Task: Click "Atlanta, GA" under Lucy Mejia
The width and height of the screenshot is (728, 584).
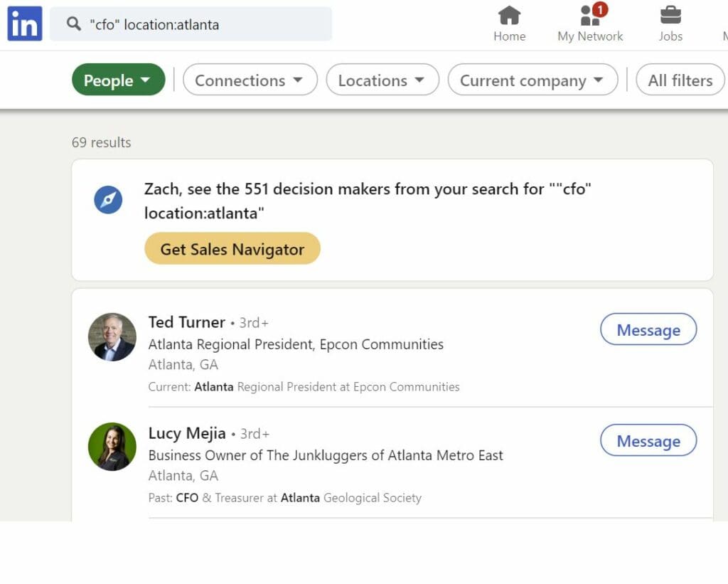Action: [183, 476]
